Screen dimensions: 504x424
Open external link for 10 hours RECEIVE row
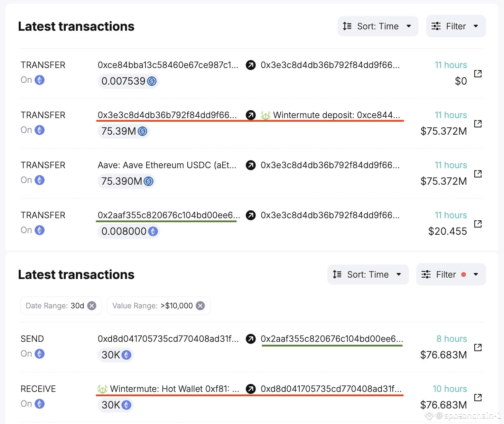pos(478,397)
